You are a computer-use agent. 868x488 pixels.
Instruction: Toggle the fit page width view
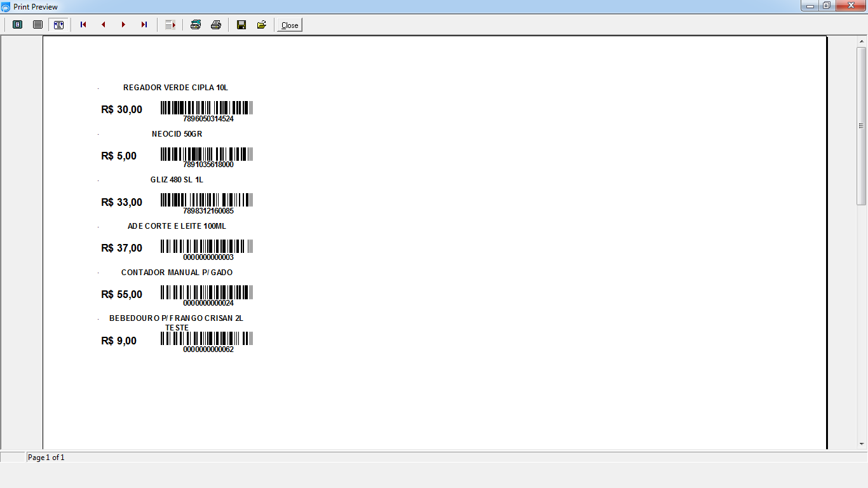tap(58, 25)
